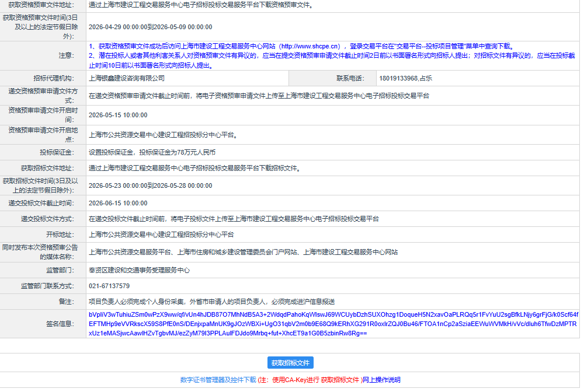
Task: Click the supervisory phone number 021-67137579
Action: click(109, 286)
